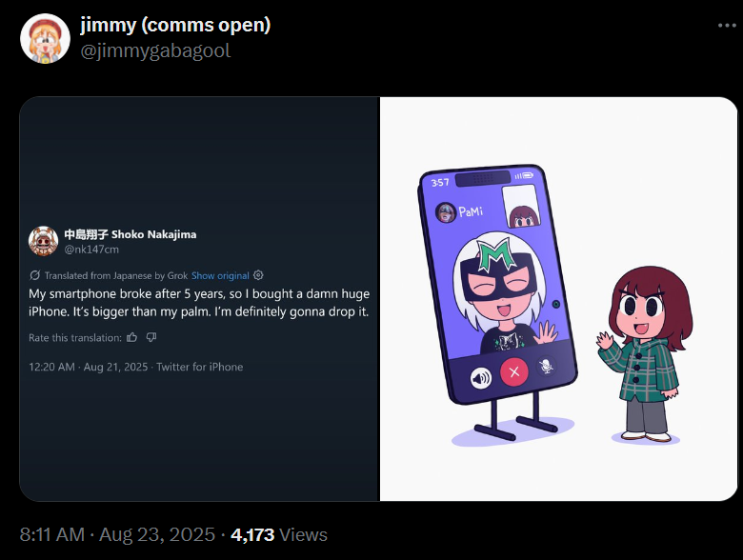
Task: Rate translation with thumbs up
Action: 132,337
